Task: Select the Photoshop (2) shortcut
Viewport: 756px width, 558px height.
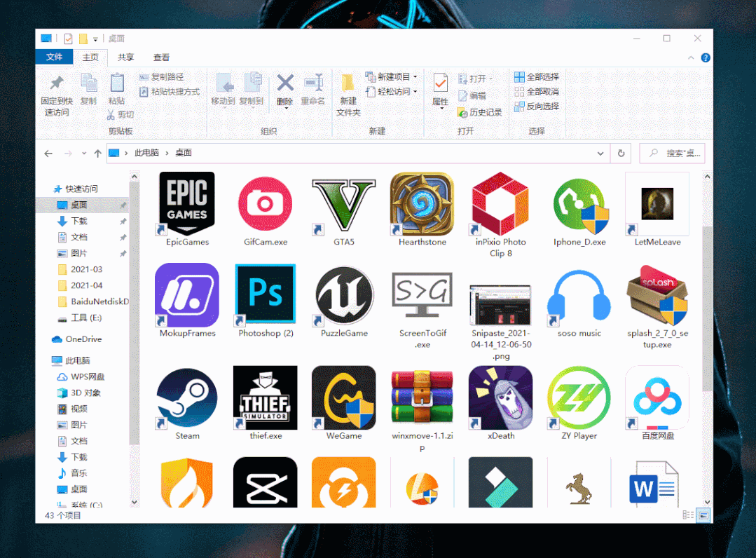Action: coord(265,294)
